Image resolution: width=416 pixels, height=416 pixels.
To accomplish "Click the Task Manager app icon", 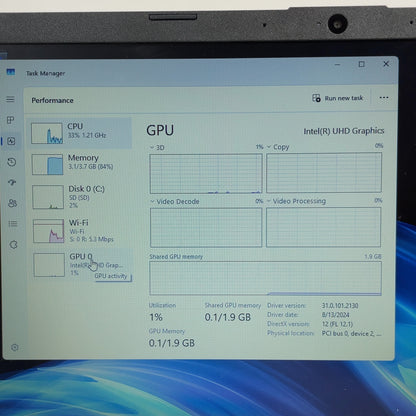I will [11, 72].
